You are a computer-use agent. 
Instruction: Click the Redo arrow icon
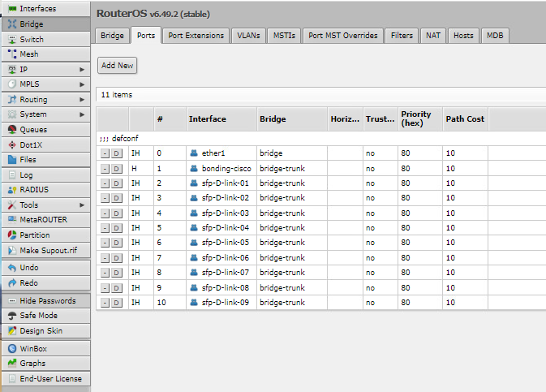click(12, 283)
